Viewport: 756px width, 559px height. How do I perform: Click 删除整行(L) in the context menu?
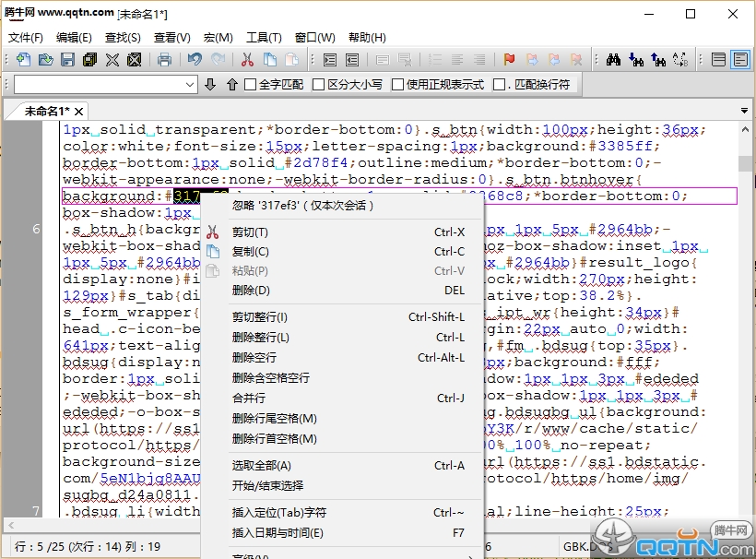261,338
